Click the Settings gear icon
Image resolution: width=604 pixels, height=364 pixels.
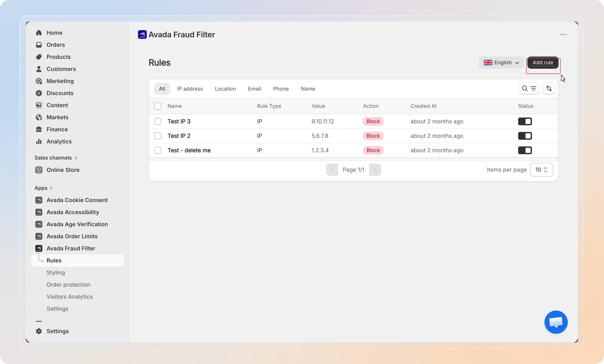pyautogui.click(x=39, y=331)
